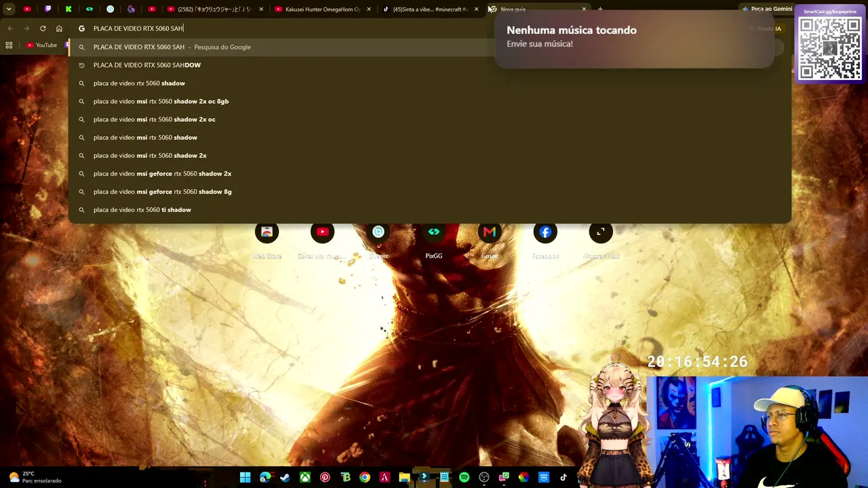Screen dimensions: 868x488
Task: Select the Nova guia tab
Action: [x=538, y=9]
